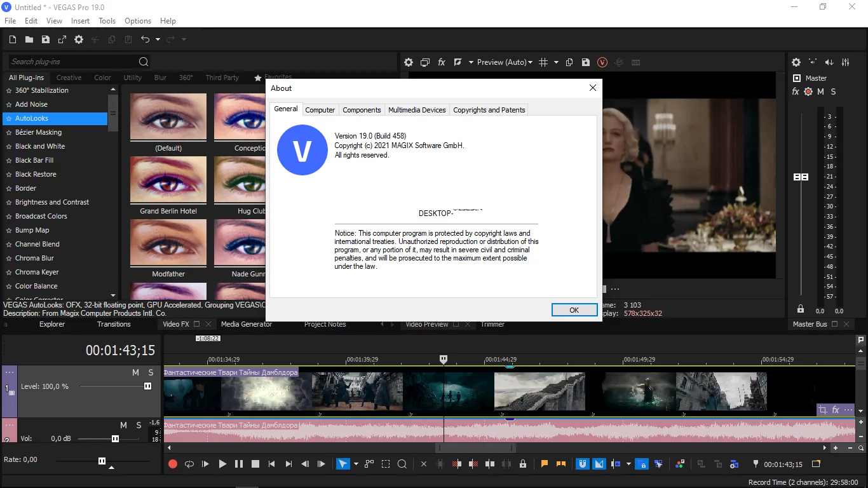Click the playback Rate slider handle
868x488 pixels.
click(102, 461)
